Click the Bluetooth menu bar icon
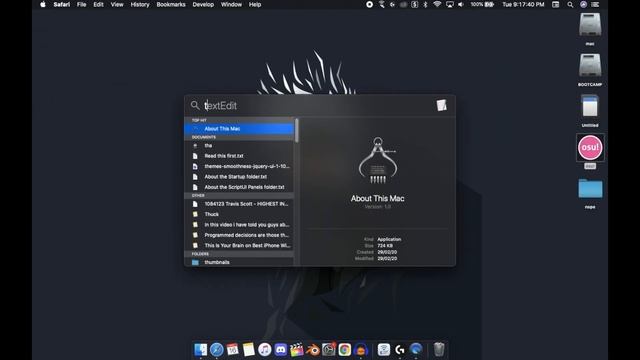 click(425, 4)
